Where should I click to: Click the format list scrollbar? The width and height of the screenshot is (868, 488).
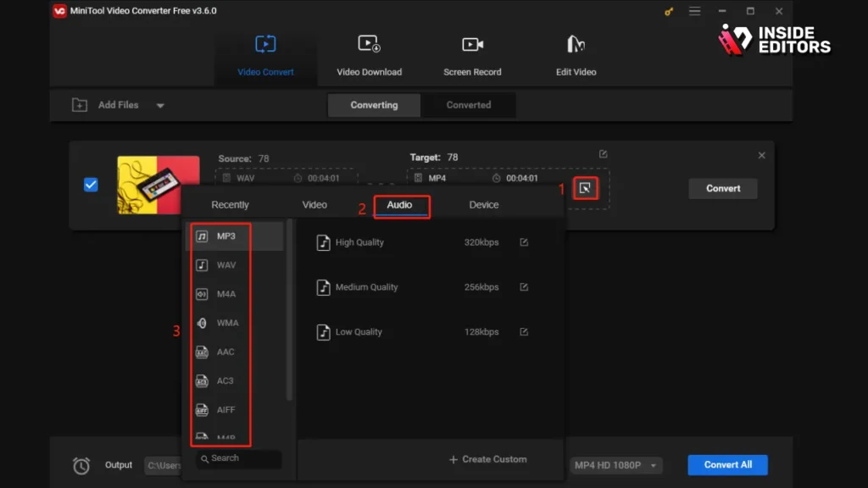point(289,310)
